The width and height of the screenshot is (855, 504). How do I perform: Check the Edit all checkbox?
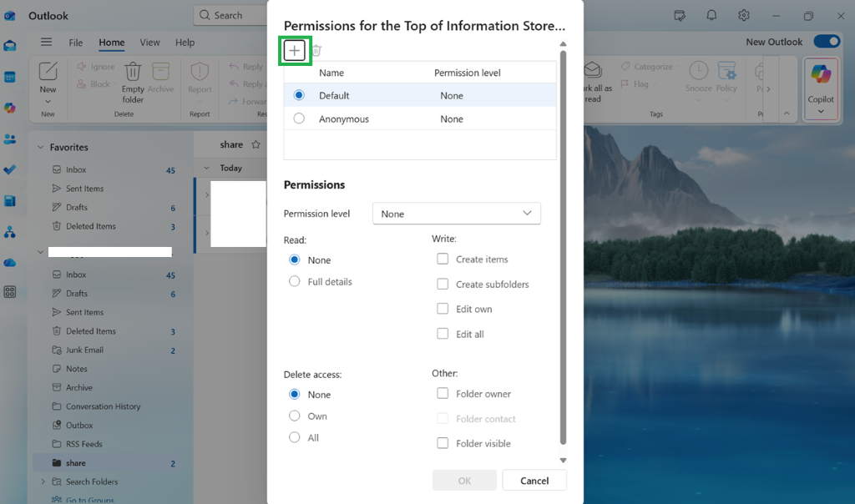tap(443, 334)
